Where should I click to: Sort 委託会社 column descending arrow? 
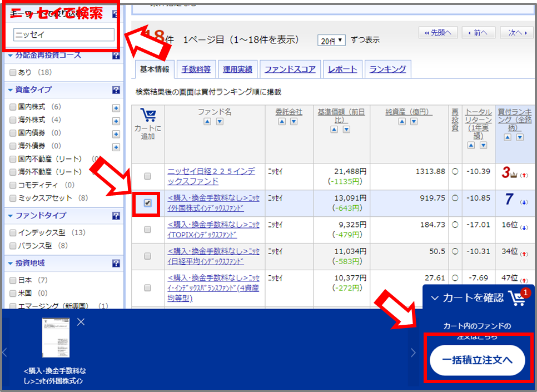(294, 122)
